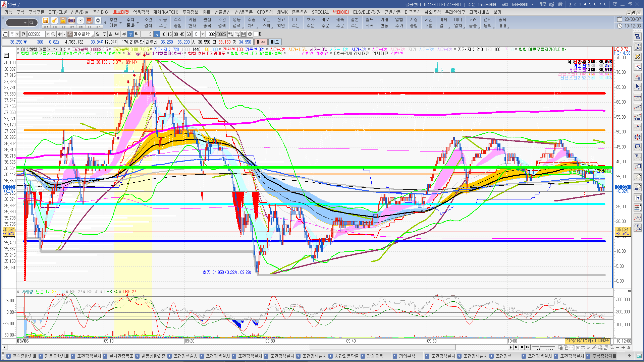Select the candlestick chart type icon
644x362 pixels.
tap(638, 137)
